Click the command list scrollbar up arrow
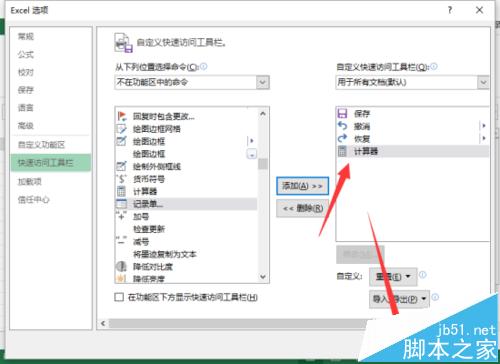This screenshot has width=500, height=364. 263,114
